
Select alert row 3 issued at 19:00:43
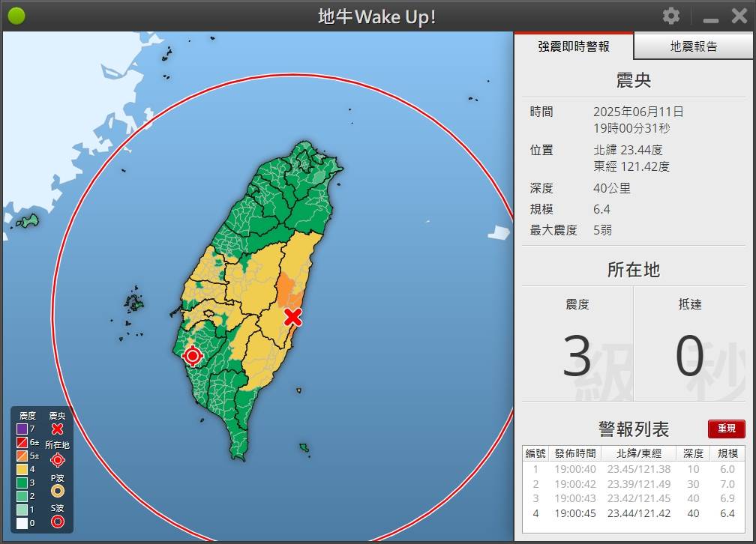coord(634,498)
